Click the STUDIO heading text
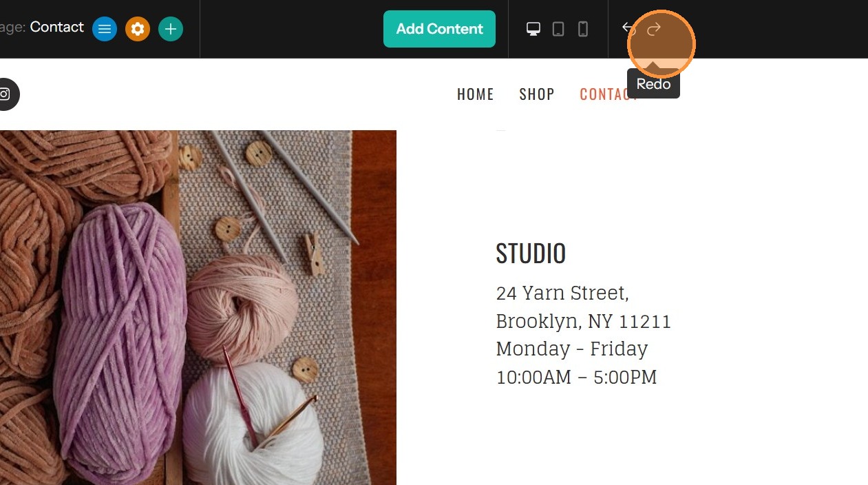The height and width of the screenshot is (485, 868). coord(531,254)
